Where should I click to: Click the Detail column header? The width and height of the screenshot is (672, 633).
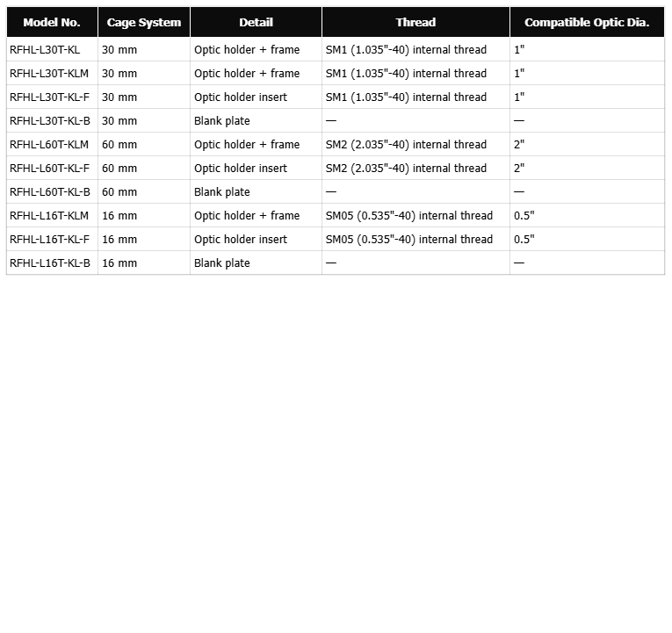pos(256,23)
